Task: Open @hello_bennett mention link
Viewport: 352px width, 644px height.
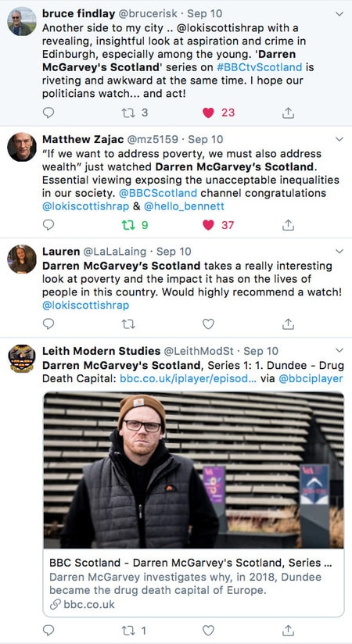Action: 184,206
